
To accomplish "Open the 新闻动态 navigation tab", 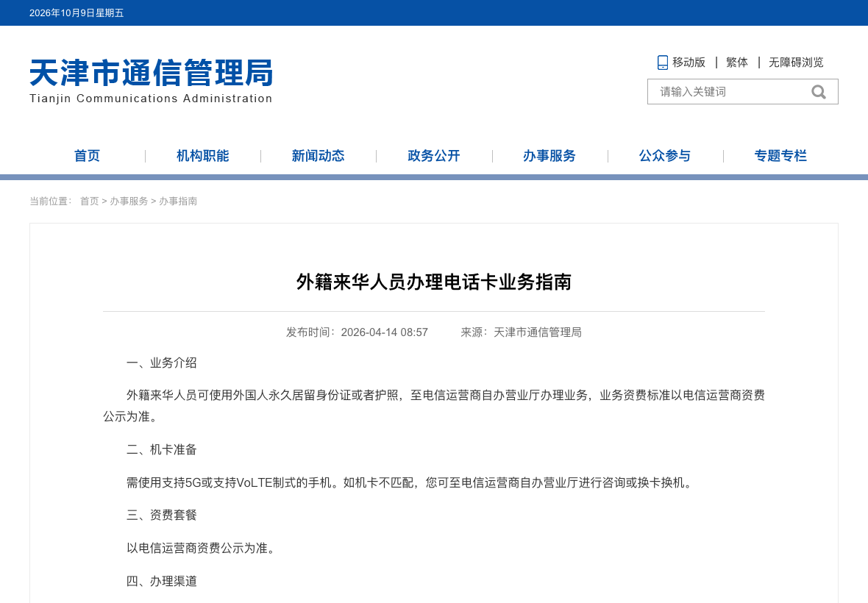I will click(319, 156).
